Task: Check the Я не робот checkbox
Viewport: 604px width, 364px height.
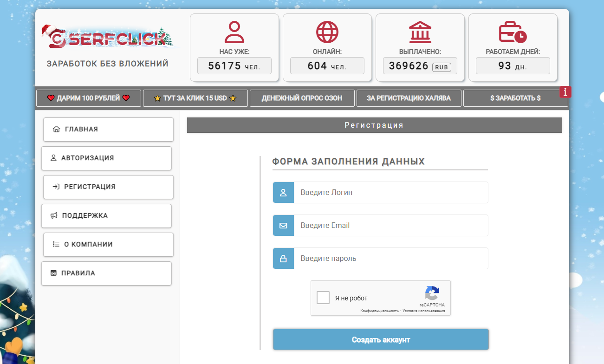Action: click(323, 298)
